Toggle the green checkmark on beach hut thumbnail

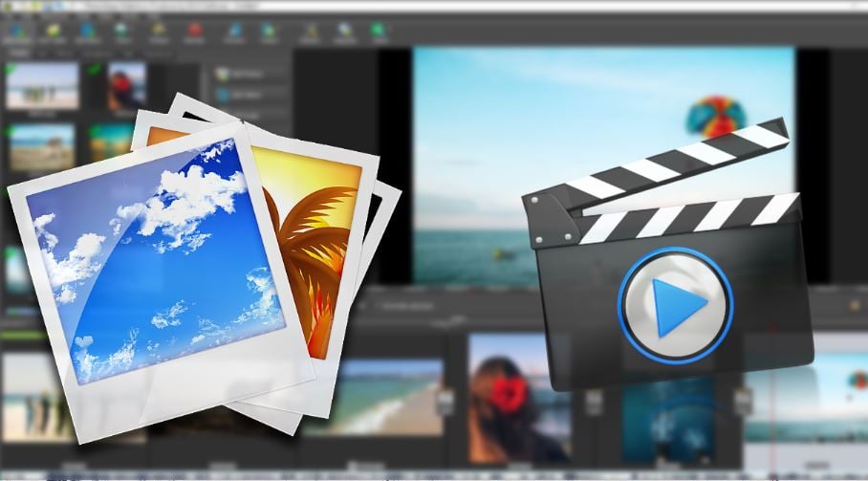pos(9,131)
